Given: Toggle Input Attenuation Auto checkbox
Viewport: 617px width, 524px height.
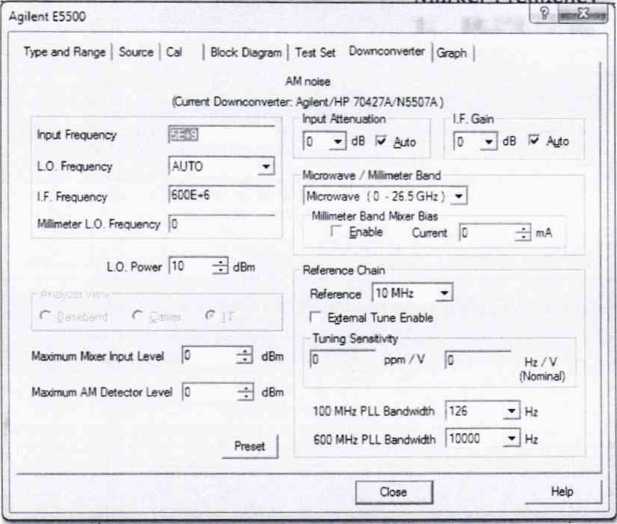Looking at the screenshot, I should [381, 140].
